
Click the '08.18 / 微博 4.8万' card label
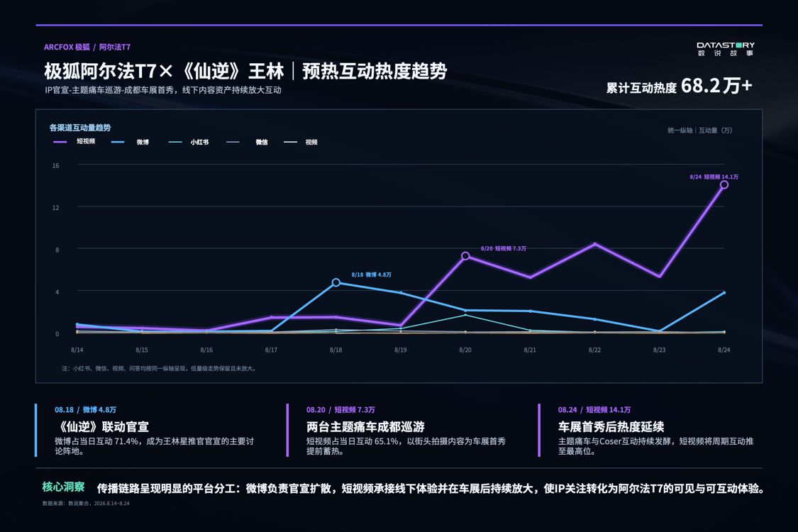86,410
